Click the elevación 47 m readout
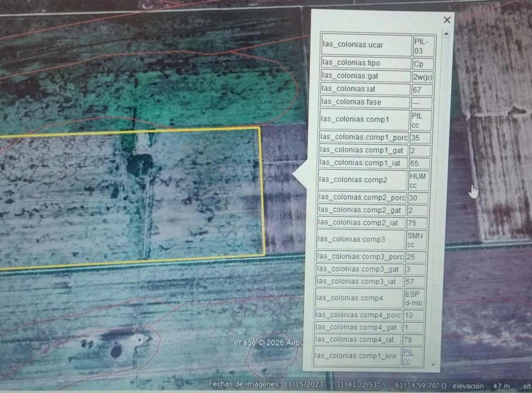The height and width of the screenshot is (393, 532). 481,386
